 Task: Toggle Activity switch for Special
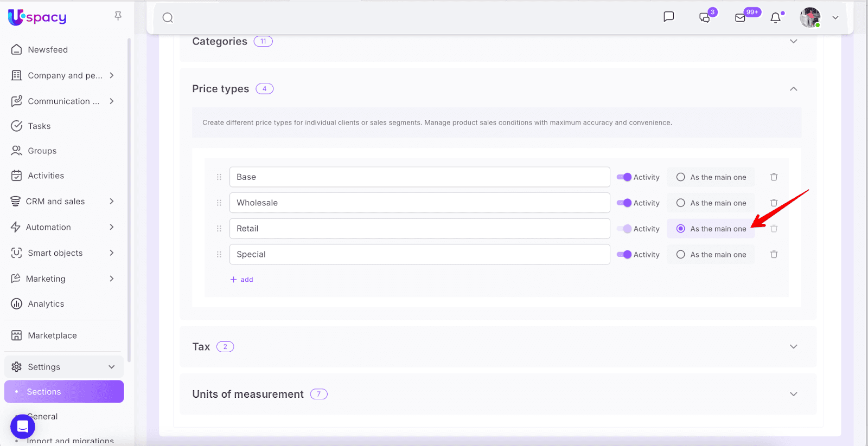coord(624,255)
